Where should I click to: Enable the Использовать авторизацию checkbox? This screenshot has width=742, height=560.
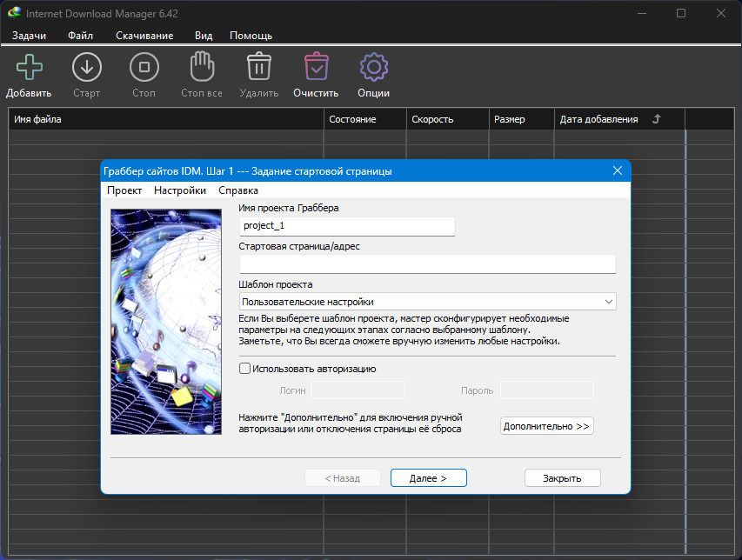[x=244, y=369]
